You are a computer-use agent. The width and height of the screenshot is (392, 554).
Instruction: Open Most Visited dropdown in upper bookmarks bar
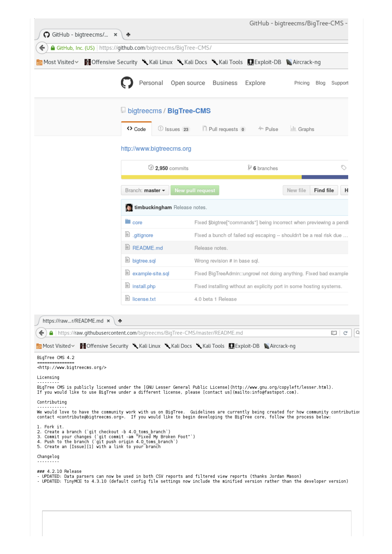pos(58,62)
